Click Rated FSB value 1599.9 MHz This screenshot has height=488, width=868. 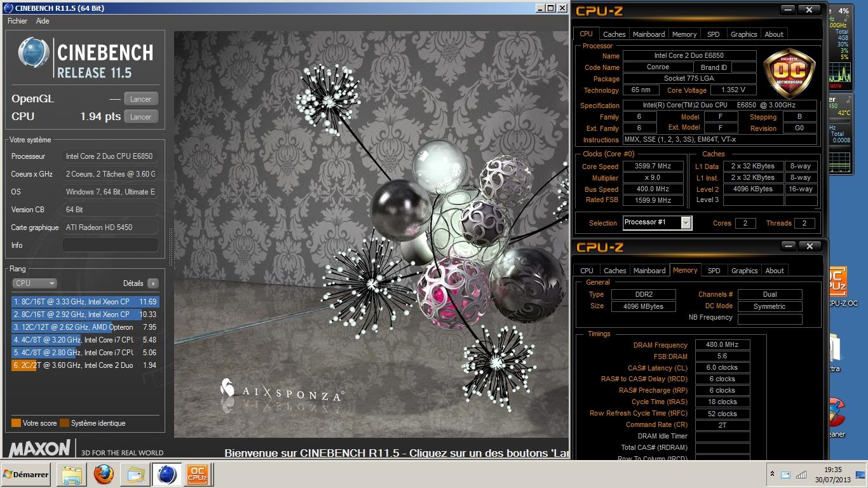pos(653,200)
